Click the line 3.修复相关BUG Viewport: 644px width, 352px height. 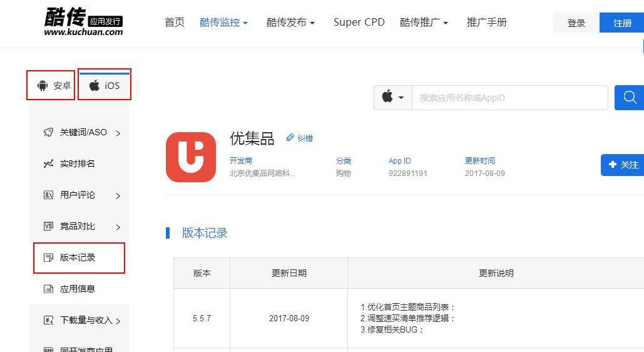coord(391,329)
